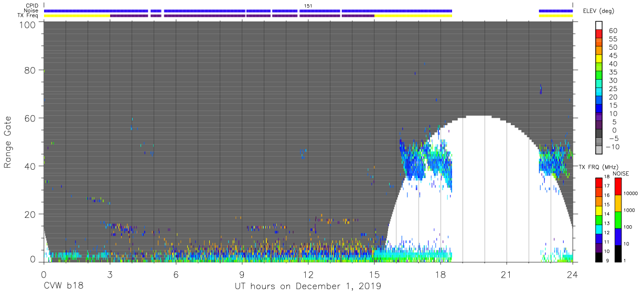Click NOISE legend label 1
Image resolution: width=644 pixels, height=297 pixels.
point(626,260)
